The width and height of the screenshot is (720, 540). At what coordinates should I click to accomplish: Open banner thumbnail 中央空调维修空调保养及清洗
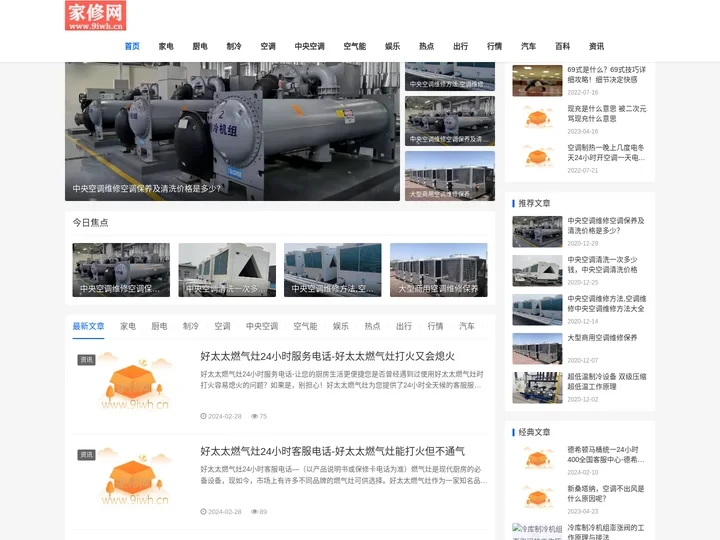[x=450, y=121]
